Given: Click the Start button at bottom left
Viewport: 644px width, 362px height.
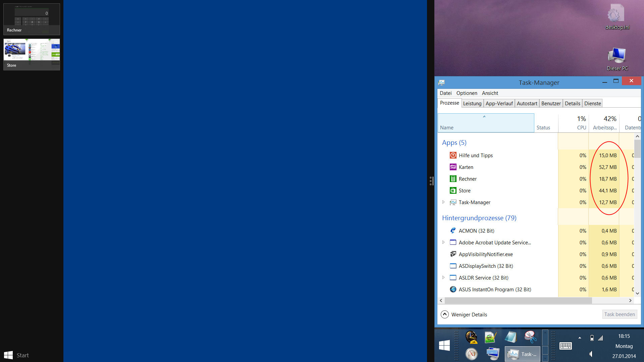Looking at the screenshot, I should tap(16, 355).
